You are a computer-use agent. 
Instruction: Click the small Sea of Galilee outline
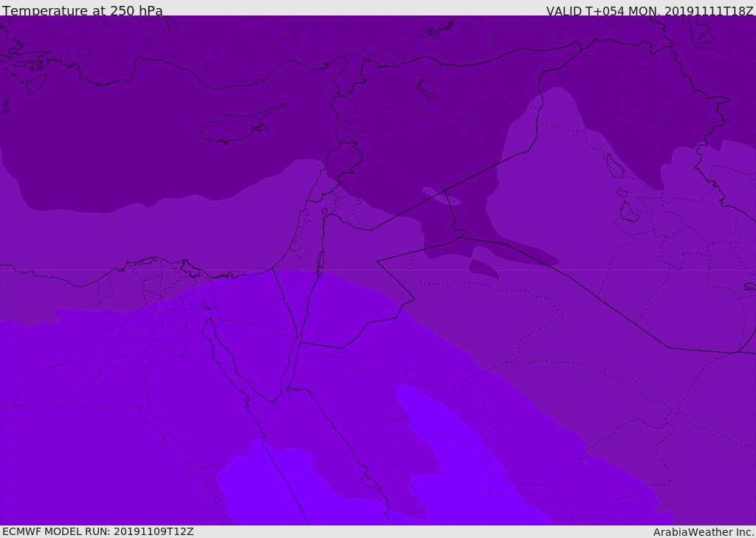(x=324, y=213)
